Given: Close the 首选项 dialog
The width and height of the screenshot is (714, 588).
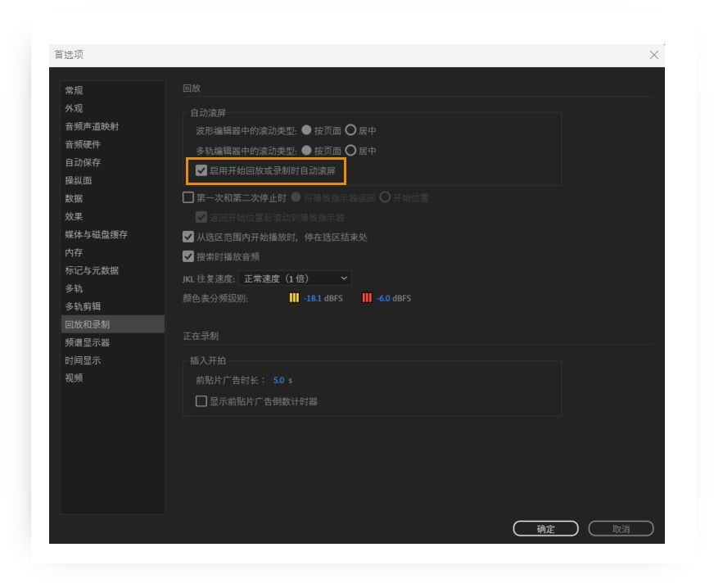Looking at the screenshot, I should pyautogui.click(x=654, y=55).
